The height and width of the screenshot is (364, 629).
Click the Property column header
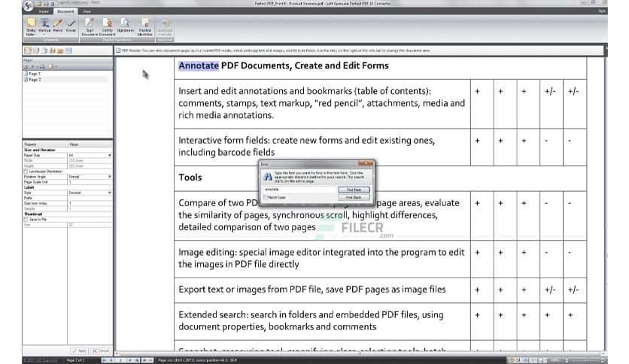click(45, 144)
